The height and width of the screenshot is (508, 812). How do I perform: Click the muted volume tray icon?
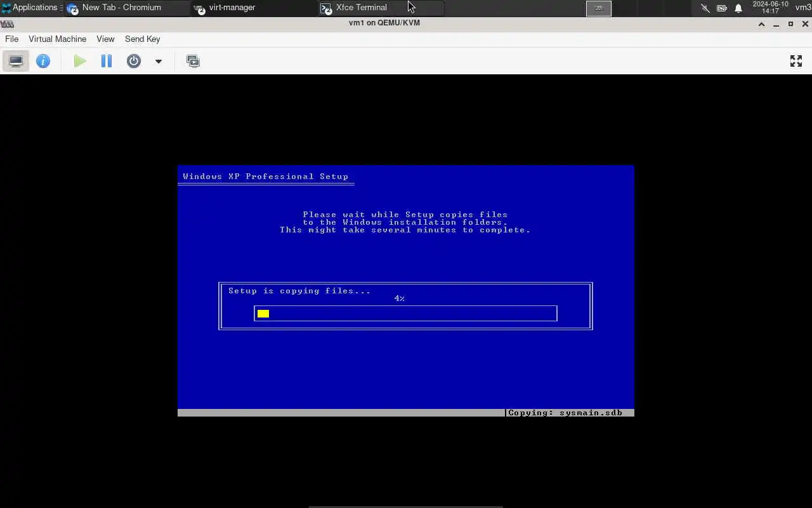[x=705, y=8]
